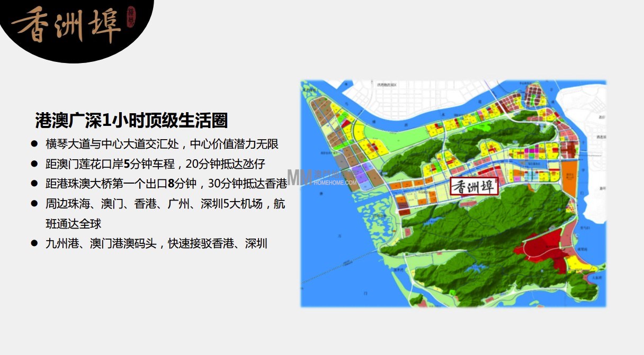Click the line 九州港、澳门港澳码头
The width and height of the screenshot is (644, 355).
click(157, 243)
